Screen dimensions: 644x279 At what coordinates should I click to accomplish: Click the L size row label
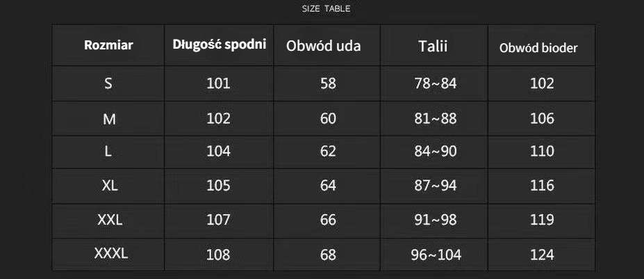pos(108,152)
